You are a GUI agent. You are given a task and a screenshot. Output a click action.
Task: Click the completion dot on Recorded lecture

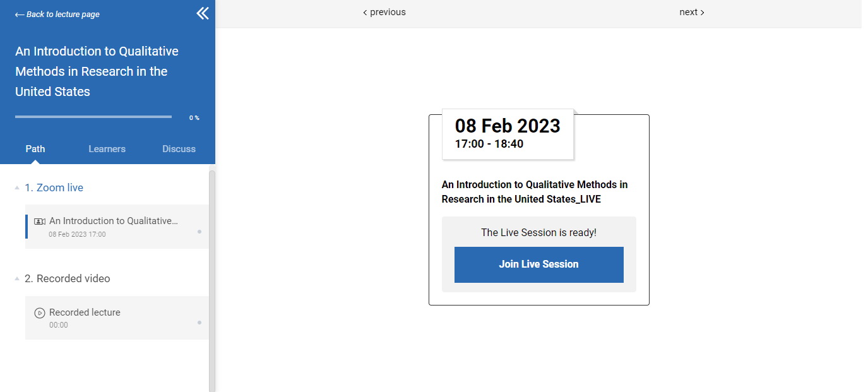click(199, 323)
